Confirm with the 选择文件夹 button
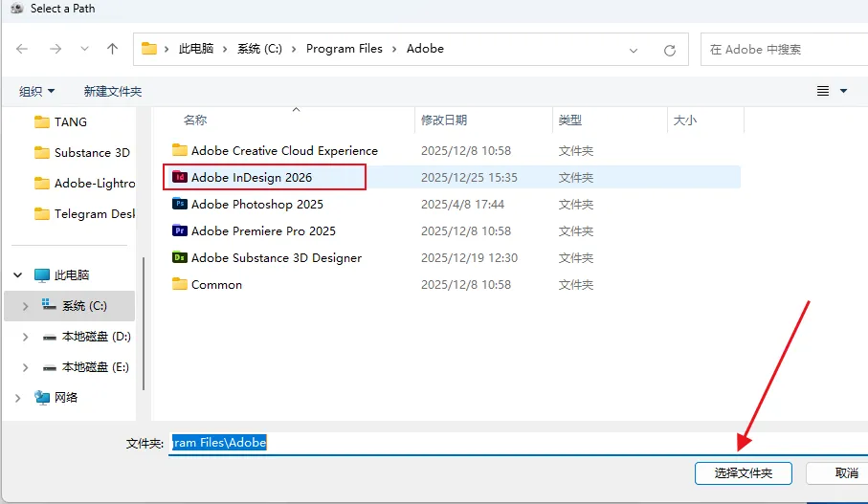This screenshot has width=868, height=504. (743, 473)
